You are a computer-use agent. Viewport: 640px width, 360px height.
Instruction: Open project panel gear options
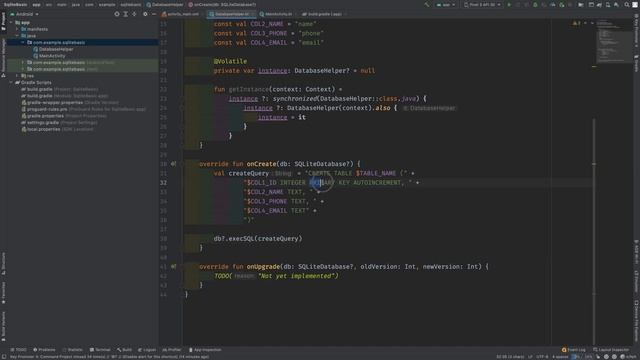(x=145, y=14)
